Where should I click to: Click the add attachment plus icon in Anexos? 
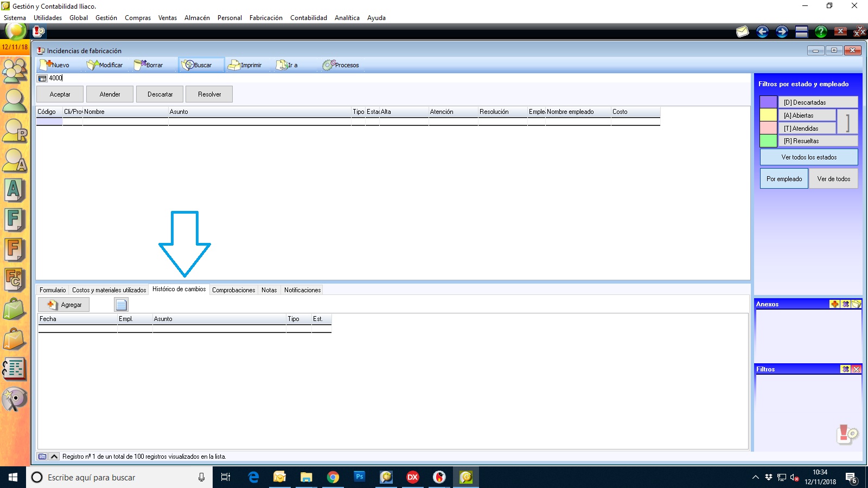point(835,304)
